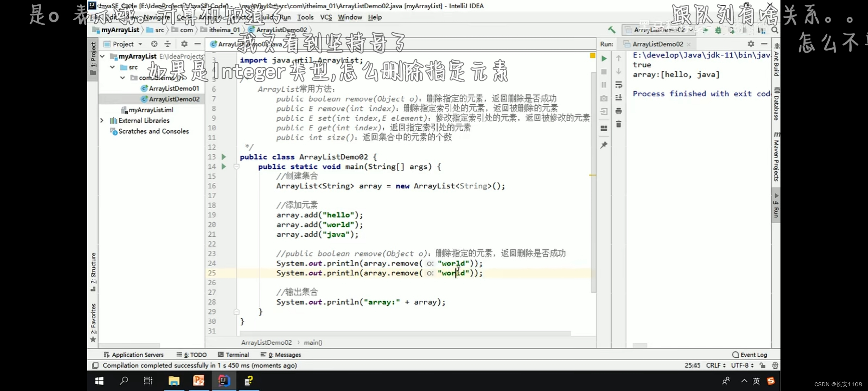The width and height of the screenshot is (868, 391).
Task: Click the editor horizontal scrollbar
Action: [405, 333]
